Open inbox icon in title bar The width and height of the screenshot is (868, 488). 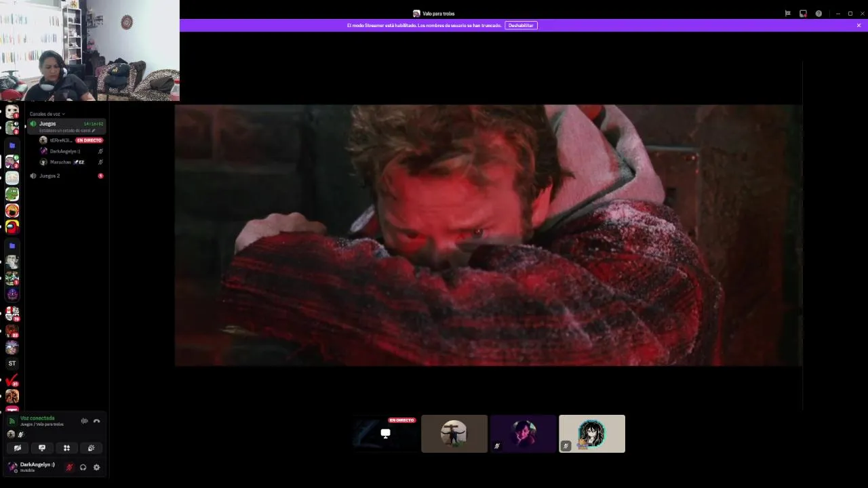point(803,14)
